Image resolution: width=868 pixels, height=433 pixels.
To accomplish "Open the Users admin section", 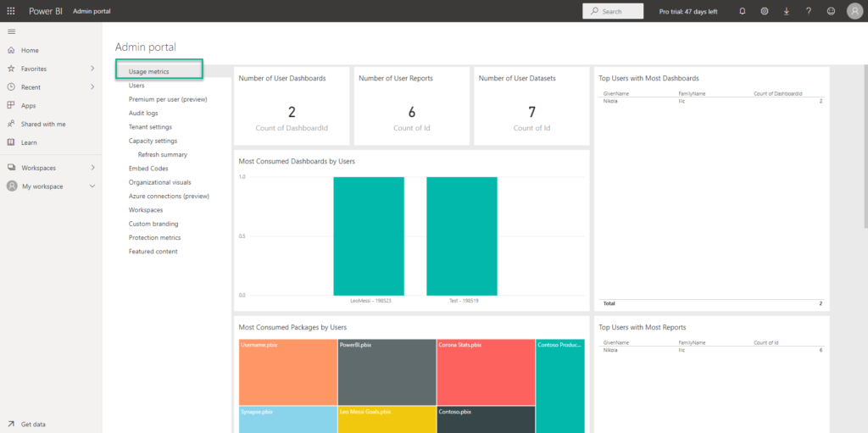I will pyautogui.click(x=136, y=86).
